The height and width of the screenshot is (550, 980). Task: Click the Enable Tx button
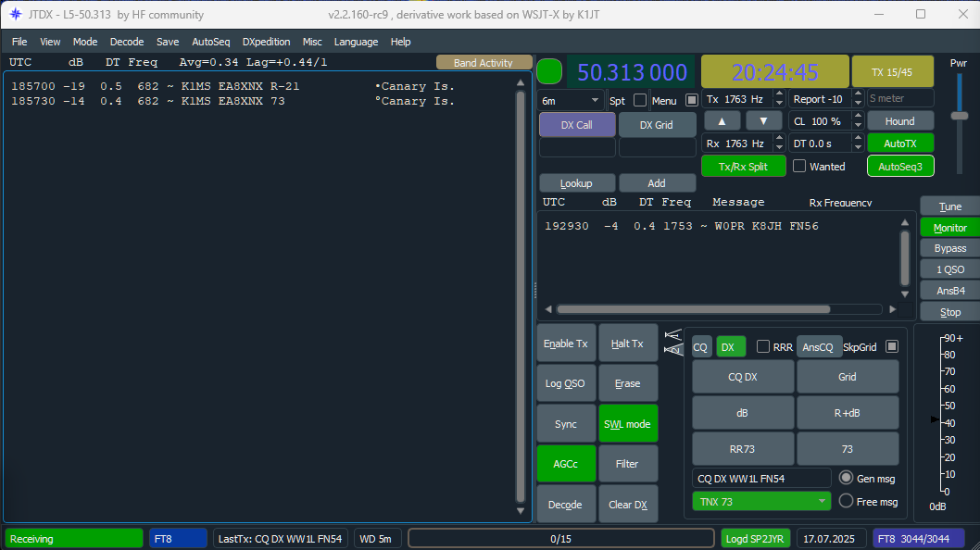pos(566,344)
